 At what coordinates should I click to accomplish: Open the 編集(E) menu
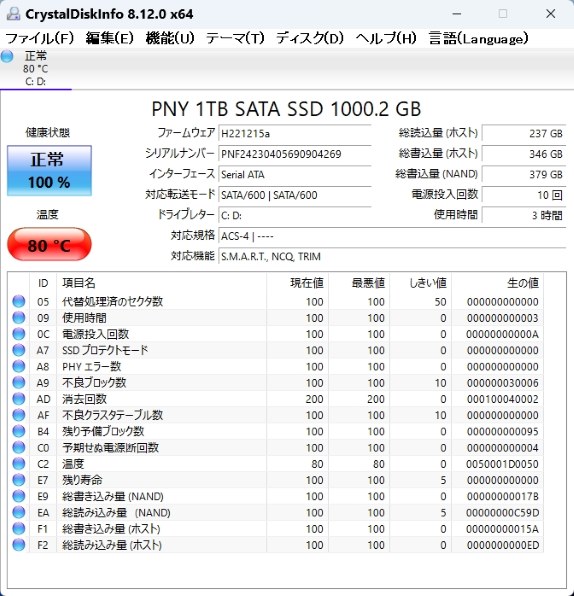coord(109,38)
